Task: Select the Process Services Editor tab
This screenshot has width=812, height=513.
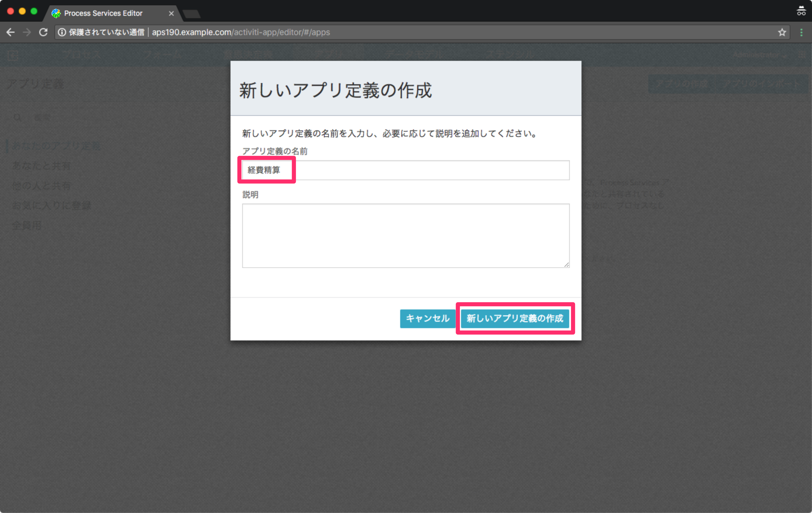Action: pyautogui.click(x=113, y=13)
